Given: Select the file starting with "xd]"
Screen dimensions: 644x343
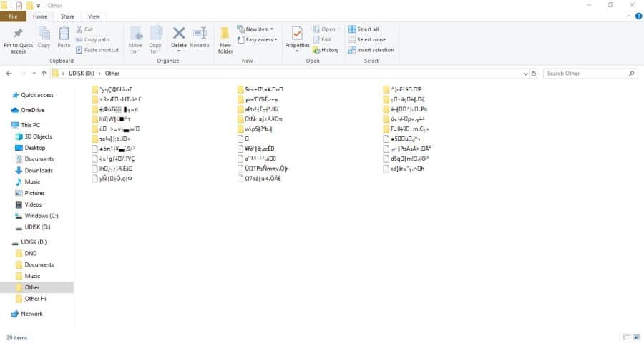Looking at the screenshot, I should pos(404,169).
